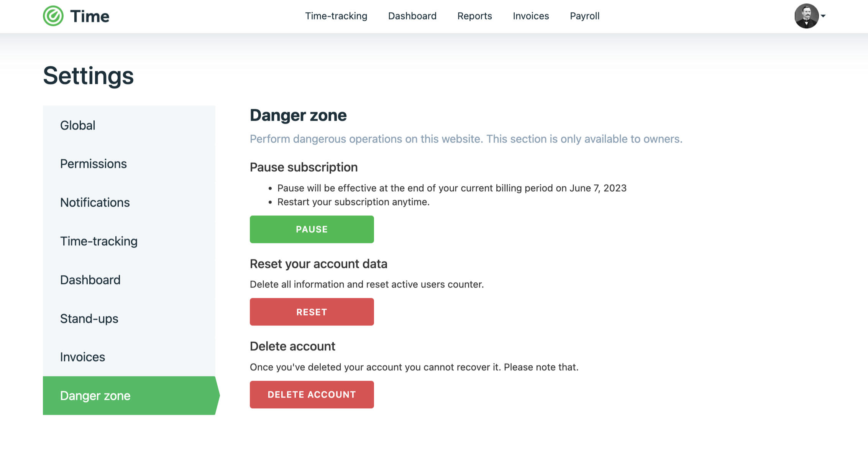Screen dimensions: 868x462
Task: Click the Time logo icon
Action: [54, 16]
